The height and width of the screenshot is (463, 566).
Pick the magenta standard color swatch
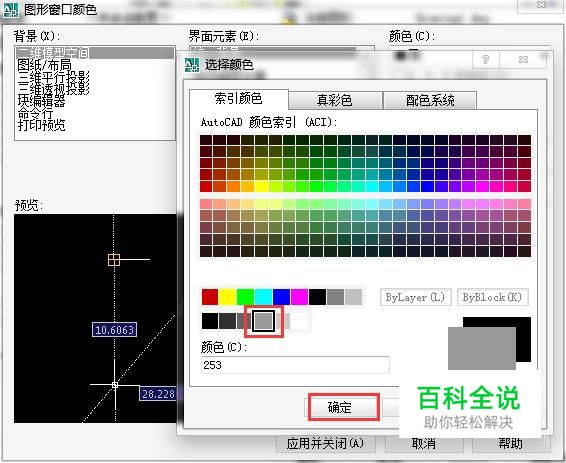[299, 297]
